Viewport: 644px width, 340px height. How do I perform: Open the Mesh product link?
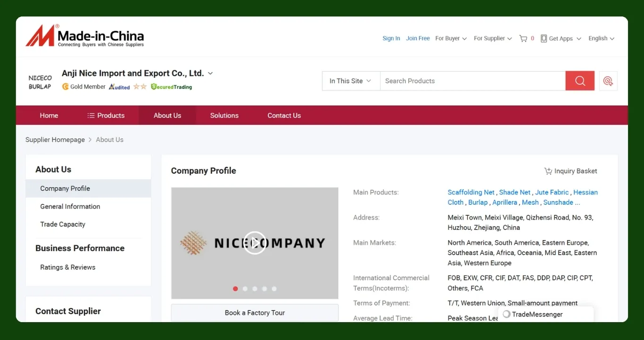(x=530, y=202)
